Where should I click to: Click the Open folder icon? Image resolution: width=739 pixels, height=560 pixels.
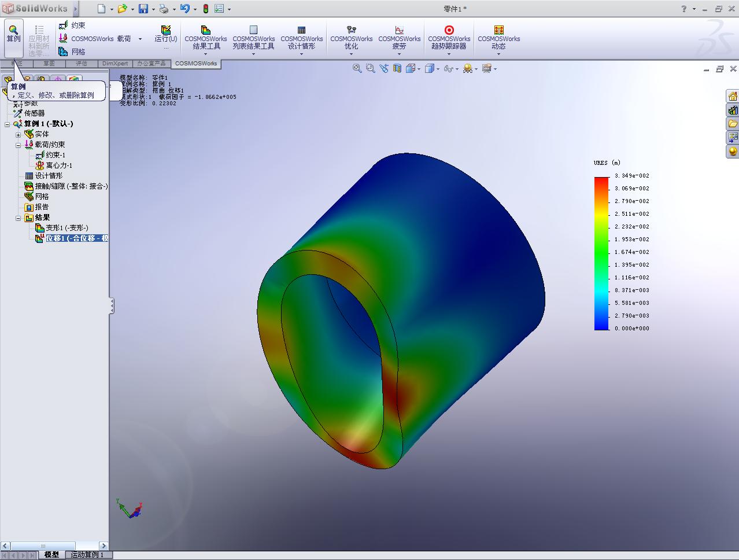click(122, 9)
